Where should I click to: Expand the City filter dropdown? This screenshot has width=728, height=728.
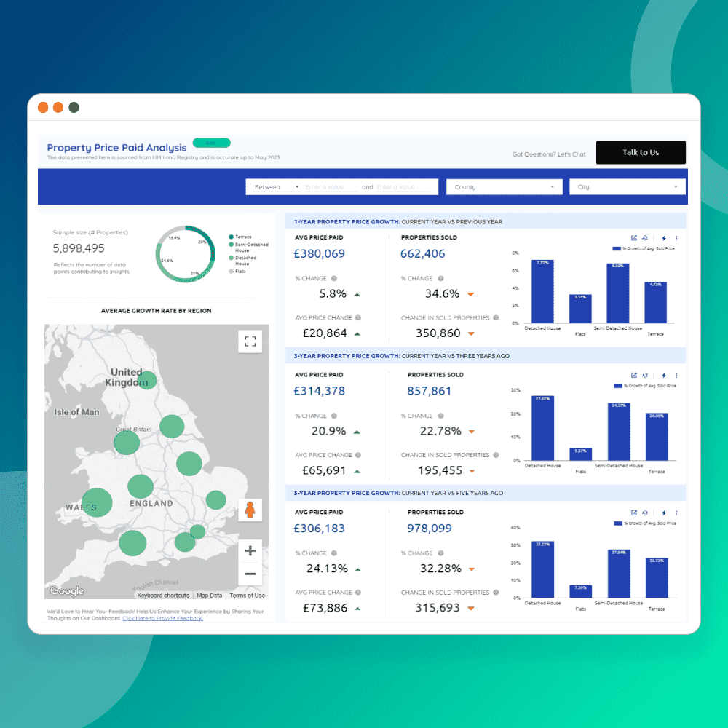(628, 187)
